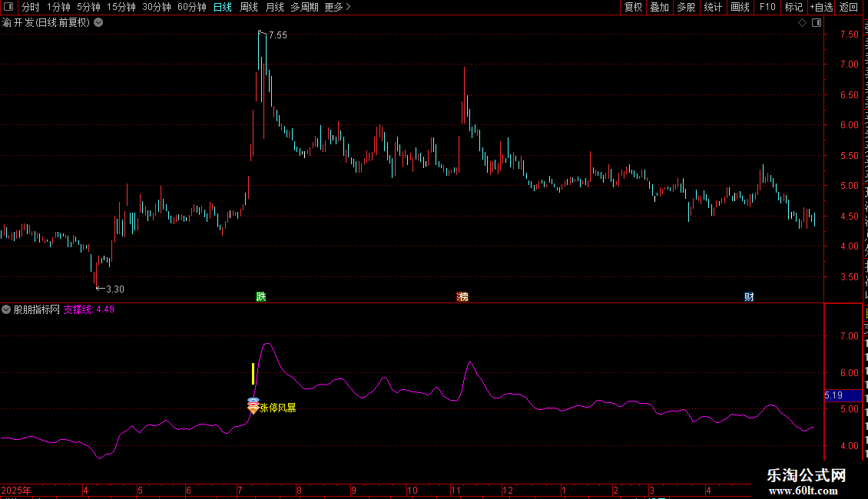Click the 返回 back button
This screenshot has height=499, width=868.
[x=849, y=7]
